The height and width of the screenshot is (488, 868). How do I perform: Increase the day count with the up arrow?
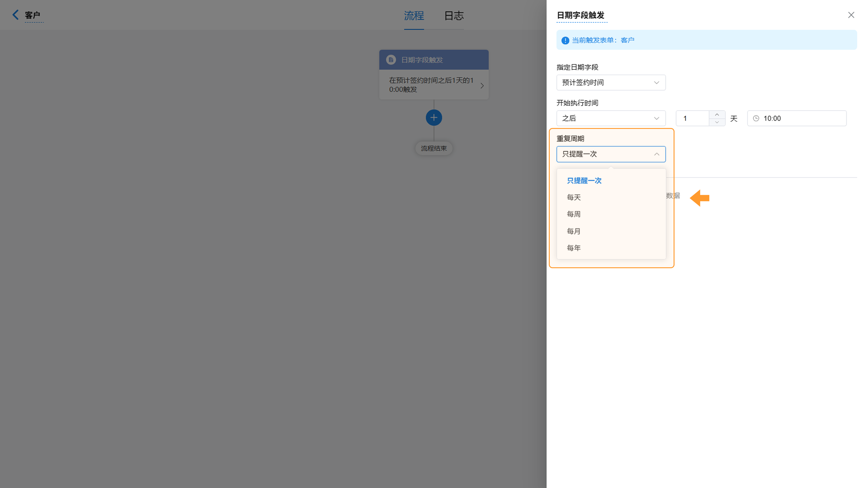point(717,115)
